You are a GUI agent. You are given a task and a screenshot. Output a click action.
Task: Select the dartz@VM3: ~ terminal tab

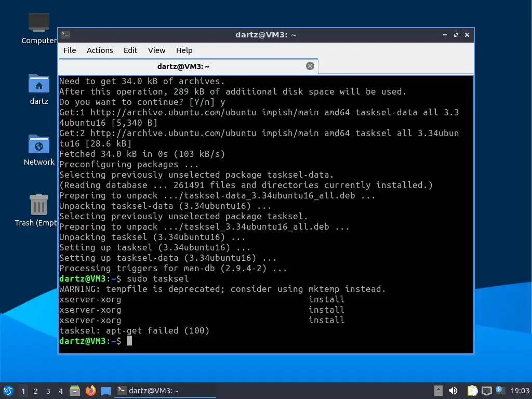coord(188,66)
